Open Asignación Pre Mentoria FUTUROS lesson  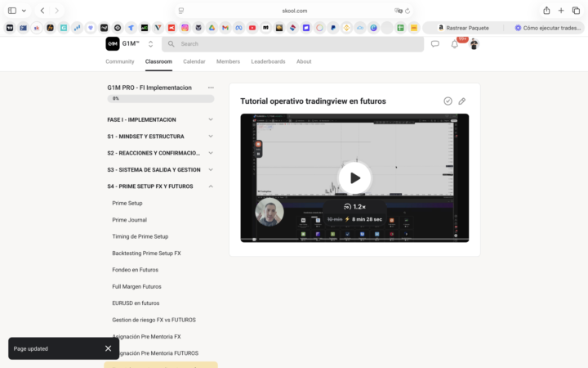click(x=158, y=353)
